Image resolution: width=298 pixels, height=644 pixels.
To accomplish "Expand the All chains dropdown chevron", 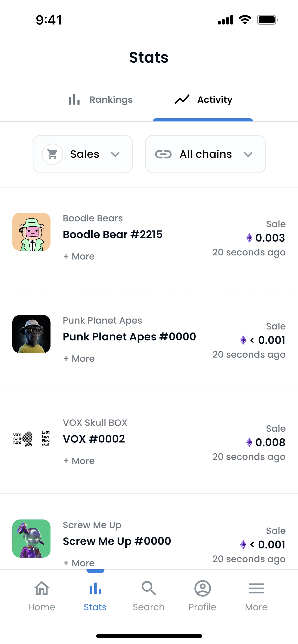I will click(248, 154).
